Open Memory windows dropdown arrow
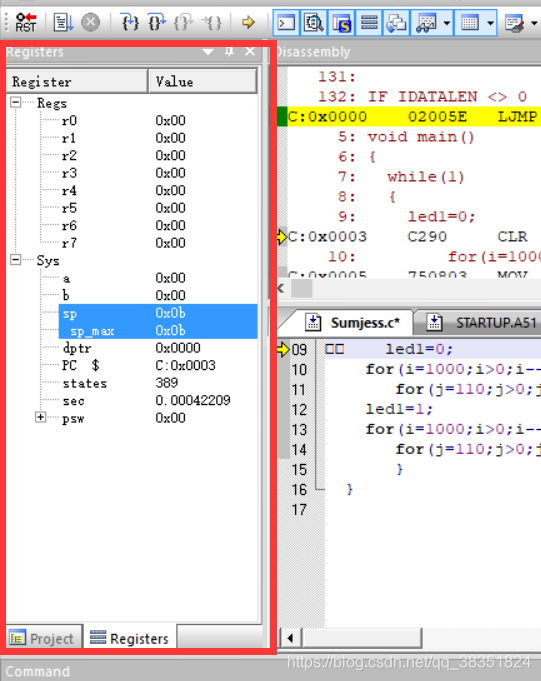This screenshot has height=681, width=541. pyautogui.click(x=491, y=23)
